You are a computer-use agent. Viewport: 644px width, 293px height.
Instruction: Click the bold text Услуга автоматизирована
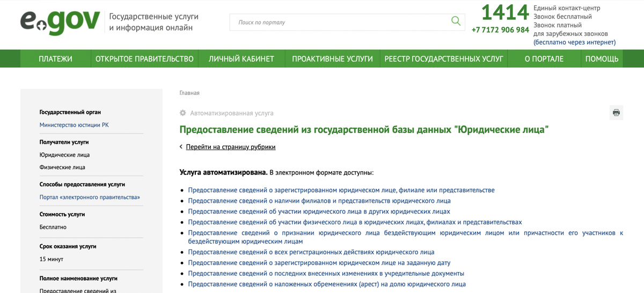coord(223,172)
